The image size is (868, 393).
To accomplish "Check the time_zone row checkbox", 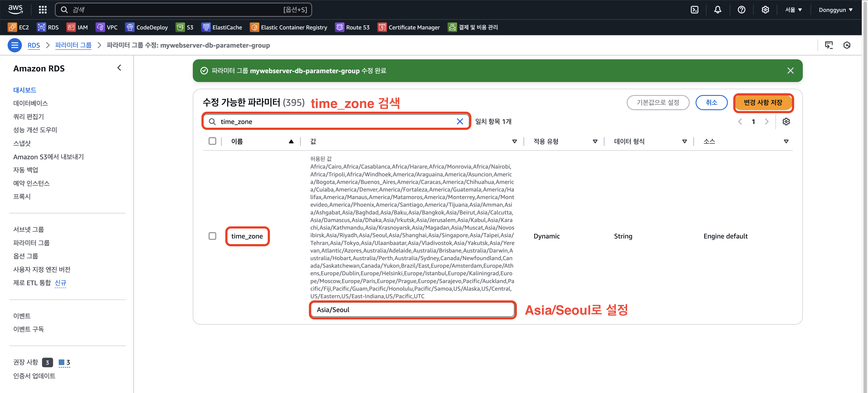I will [x=212, y=236].
